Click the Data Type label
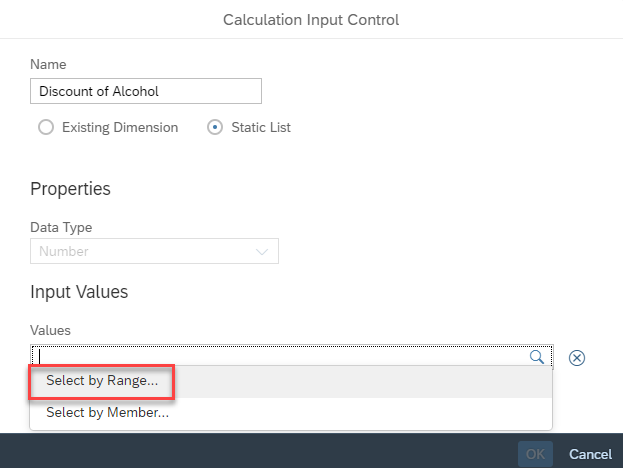The height and width of the screenshot is (468, 623). tap(63, 227)
